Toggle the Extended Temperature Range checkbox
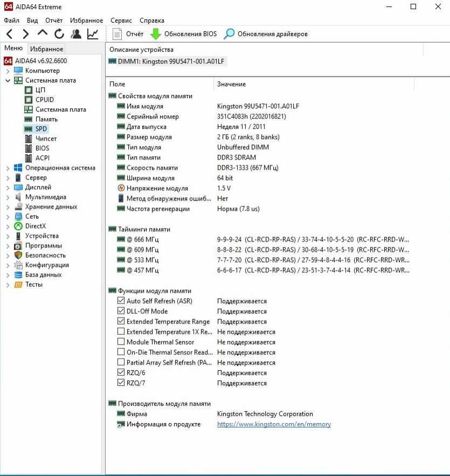 tap(121, 321)
